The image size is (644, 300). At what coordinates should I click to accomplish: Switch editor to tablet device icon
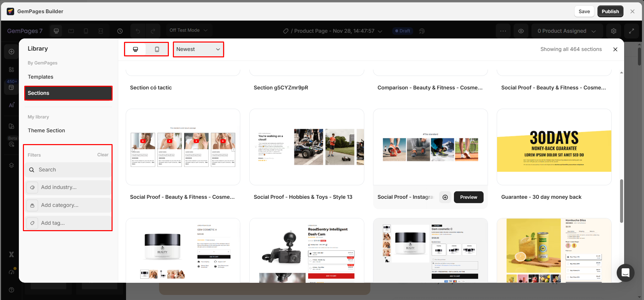click(x=71, y=31)
